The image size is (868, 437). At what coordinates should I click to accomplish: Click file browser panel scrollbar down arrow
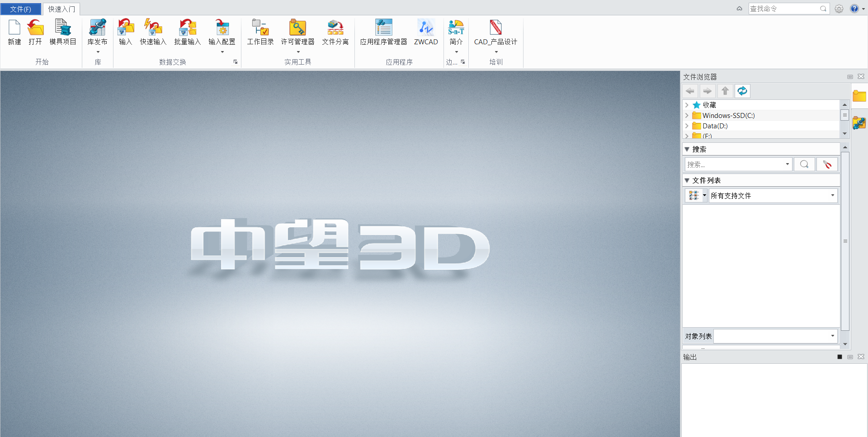click(x=845, y=344)
